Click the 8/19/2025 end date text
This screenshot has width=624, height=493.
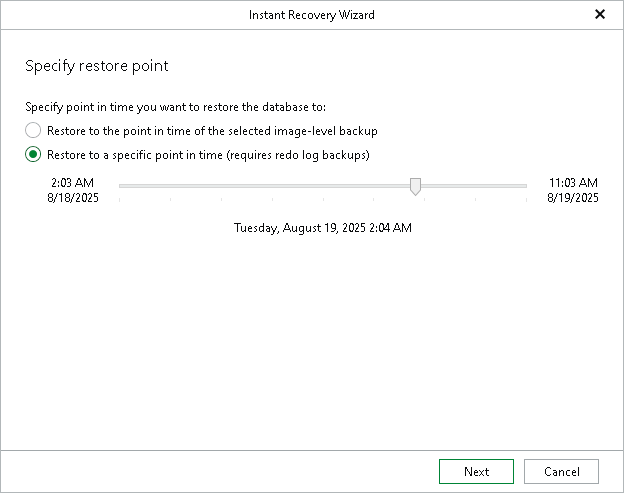(573, 198)
